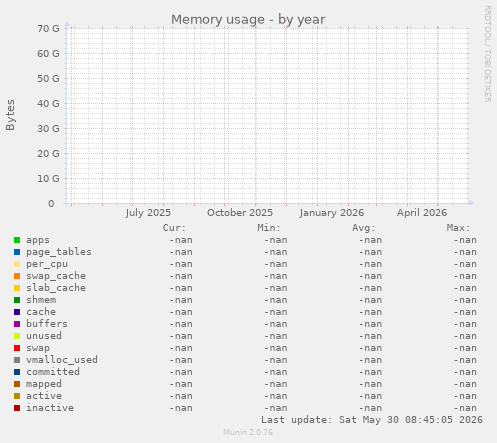
Task: Click the '0' y-axis label
Action: tap(51, 204)
